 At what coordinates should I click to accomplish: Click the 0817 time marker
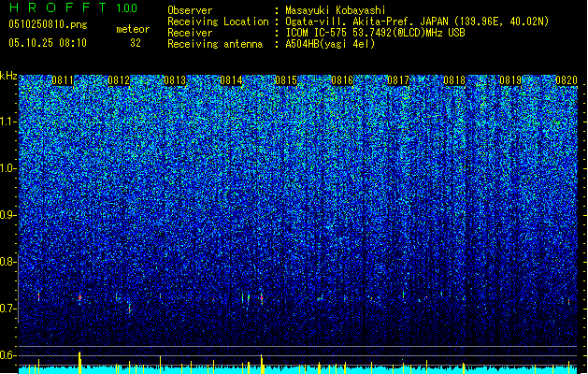point(398,80)
